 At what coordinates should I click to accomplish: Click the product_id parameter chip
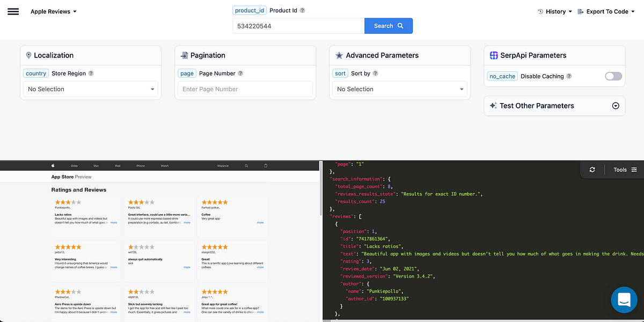coord(249,10)
